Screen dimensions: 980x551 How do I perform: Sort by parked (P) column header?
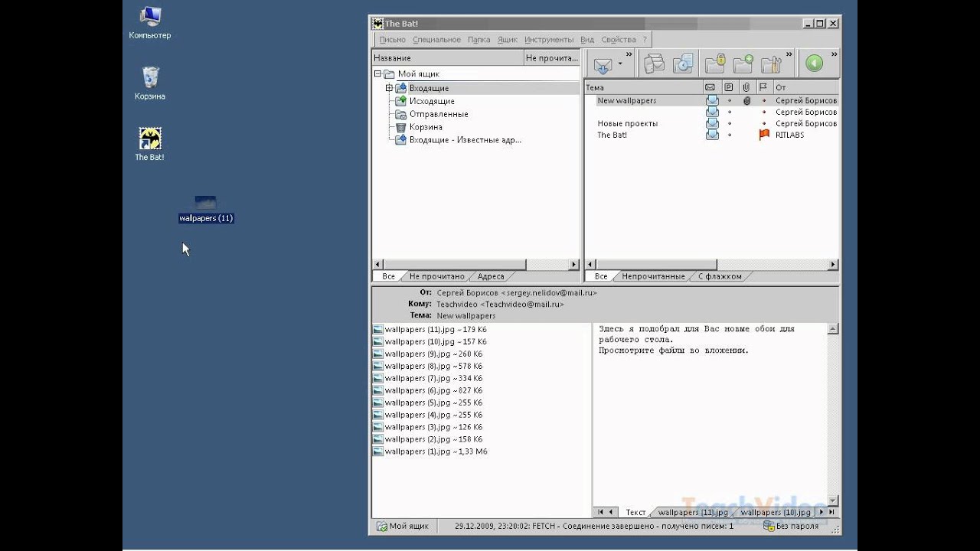coord(729,87)
